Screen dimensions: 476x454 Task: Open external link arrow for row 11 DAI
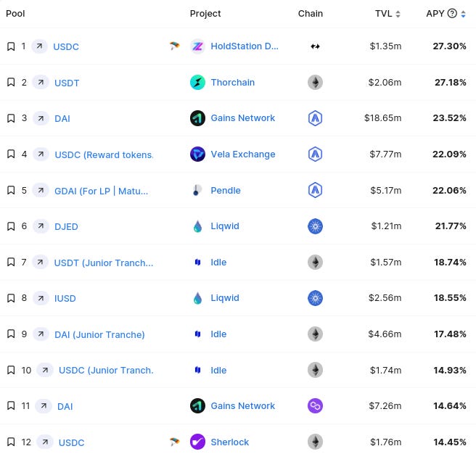tap(44, 405)
